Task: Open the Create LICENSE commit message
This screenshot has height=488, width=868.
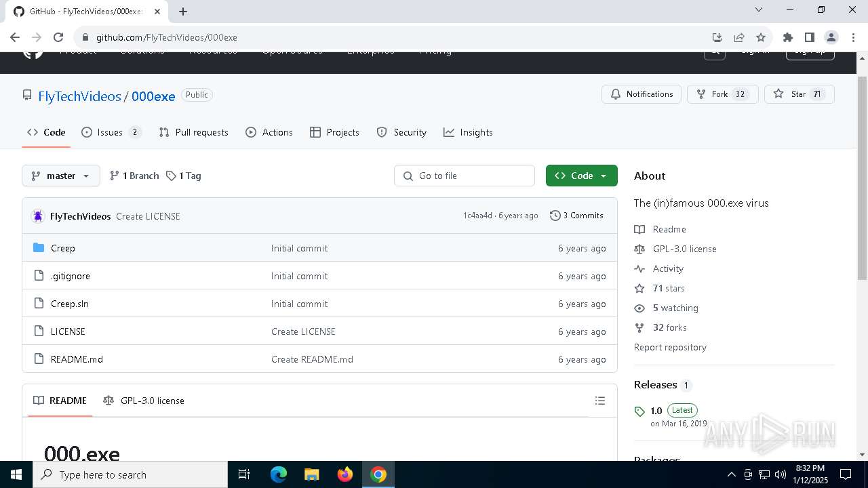Action: click(x=148, y=216)
